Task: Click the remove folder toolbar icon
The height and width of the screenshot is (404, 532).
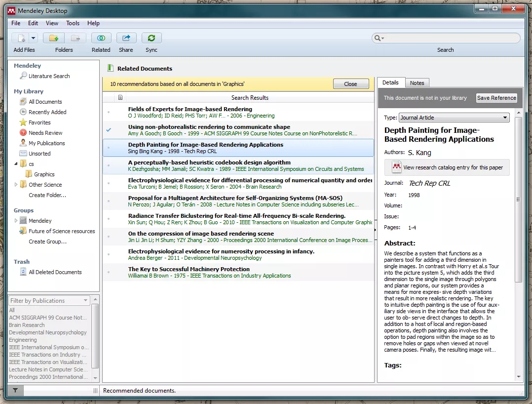Action: click(76, 38)
